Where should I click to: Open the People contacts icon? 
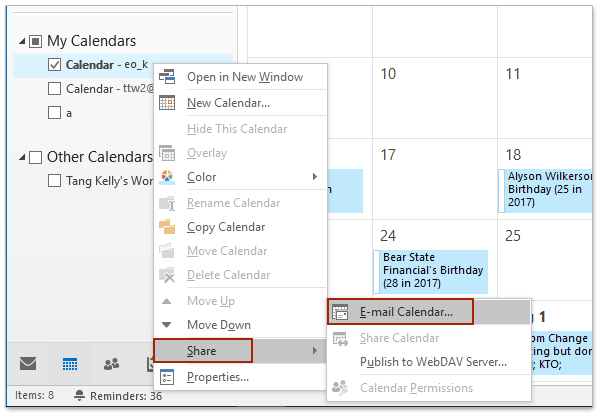click(111, 363)
